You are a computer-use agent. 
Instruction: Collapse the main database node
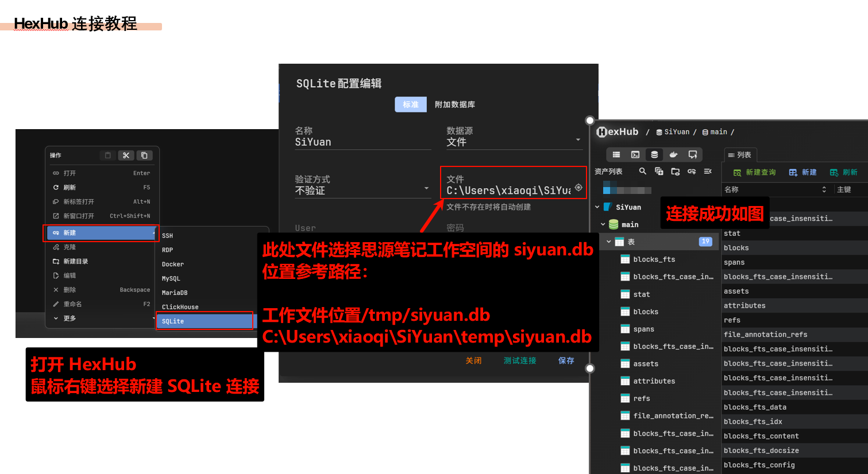click(603, 224)
